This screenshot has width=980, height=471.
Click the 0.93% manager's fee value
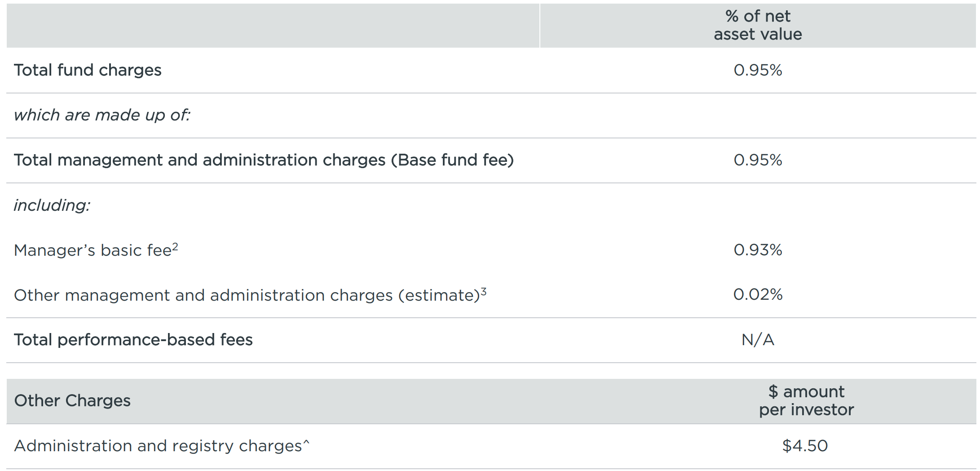[x=758, y=250]
